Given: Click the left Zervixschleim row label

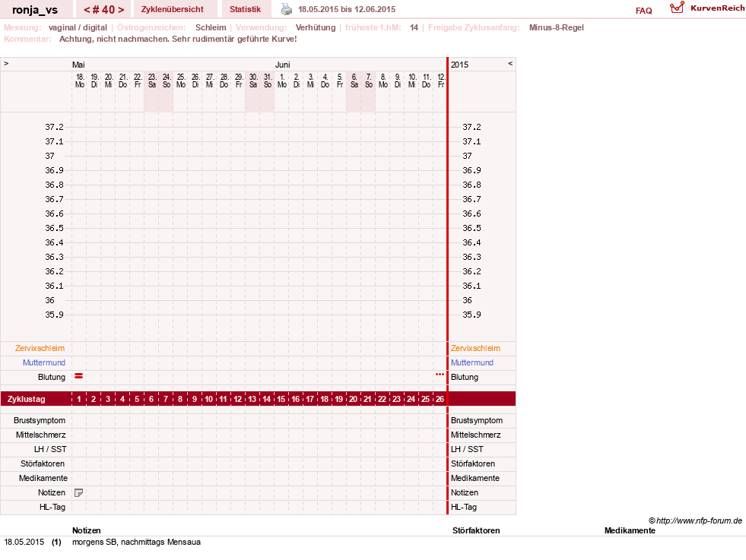Looking at the screenshot, I should point(40,348).
